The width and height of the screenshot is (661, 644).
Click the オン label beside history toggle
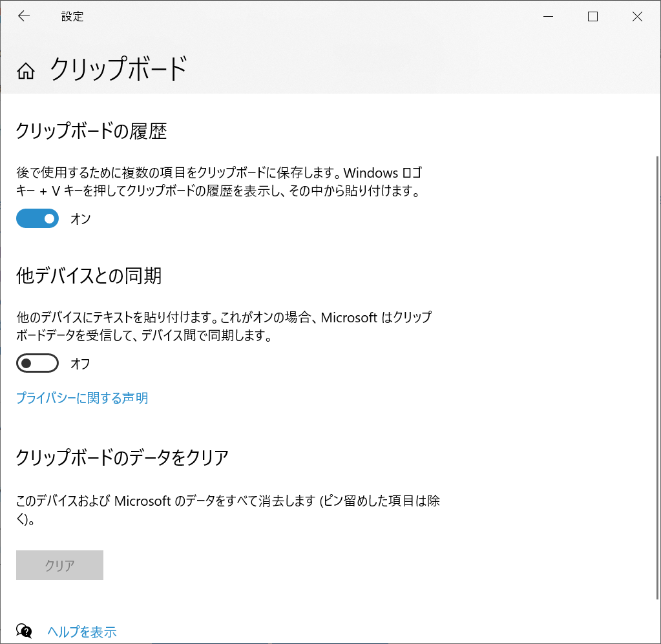point(81,219)
